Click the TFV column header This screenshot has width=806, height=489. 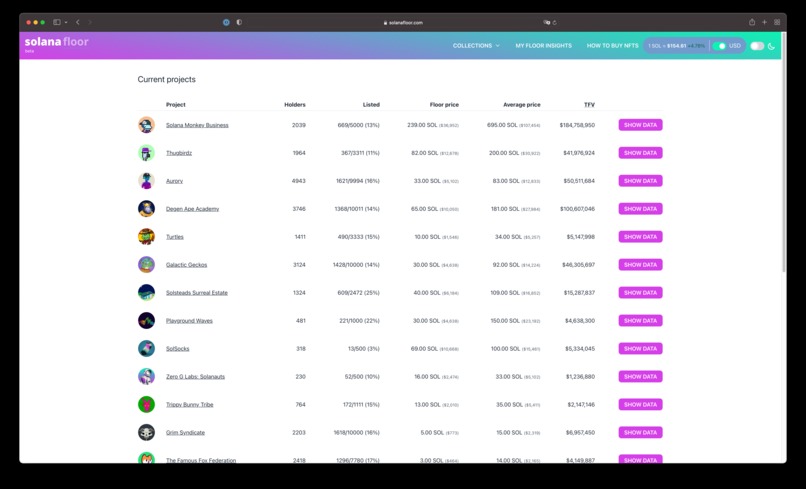(589, 104)
